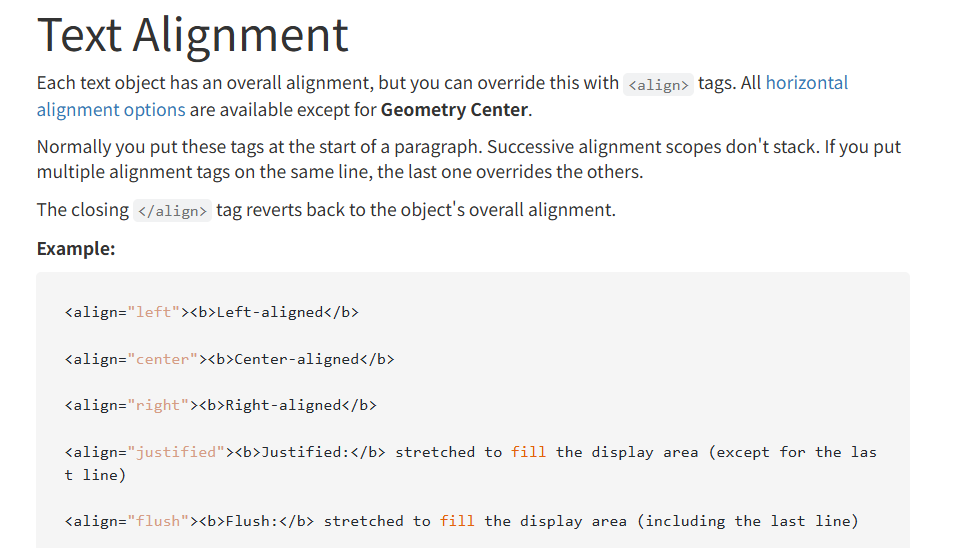The width and height of the screenshot is (956, 548).
Task: Click the bold Geometry Center text
Action: (x=454, y=109)
